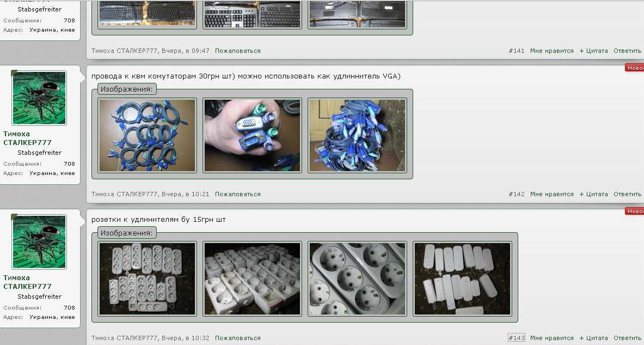Screen dimensions: 644x345
Task: Click the post text about розетки к удлинителям
Action: tap(158, 220)
